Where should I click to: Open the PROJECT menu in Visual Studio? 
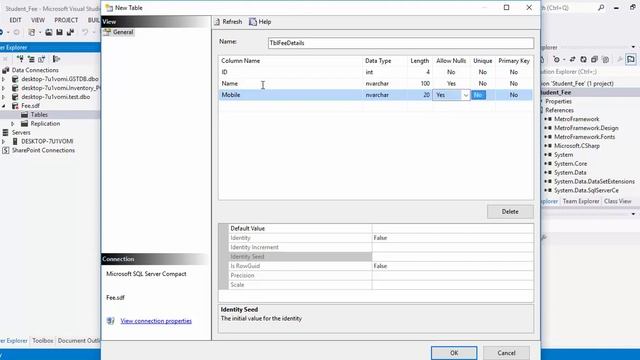click(x=66, y=20)
